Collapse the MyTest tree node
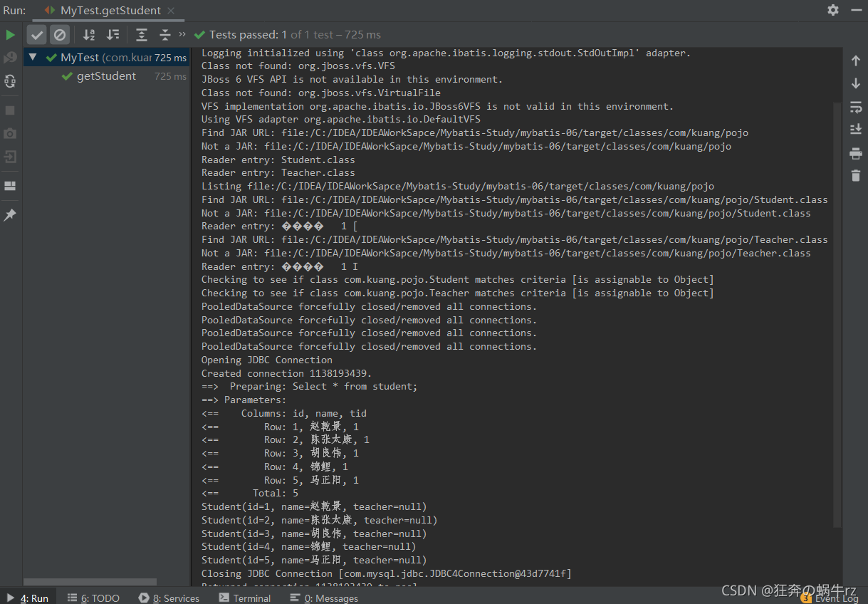Viewport: 868px width, 604px height. (x=33, y=57)
